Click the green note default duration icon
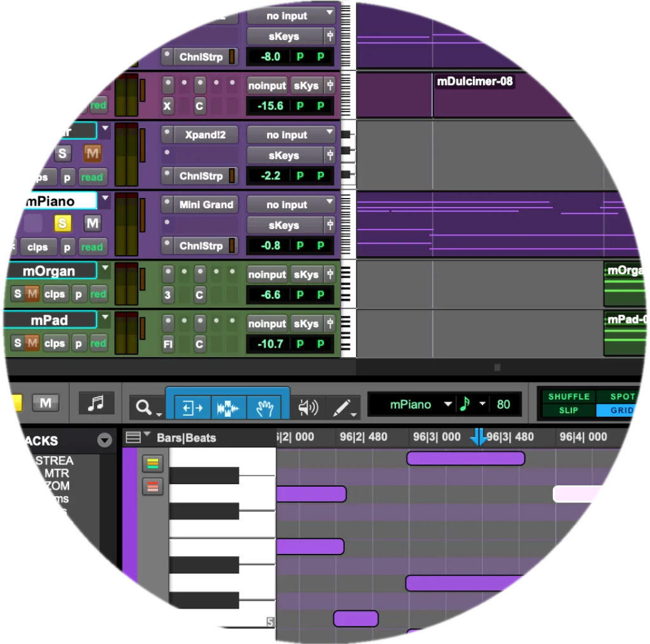Viewport: 650px width, 644px height. [465, 404]
